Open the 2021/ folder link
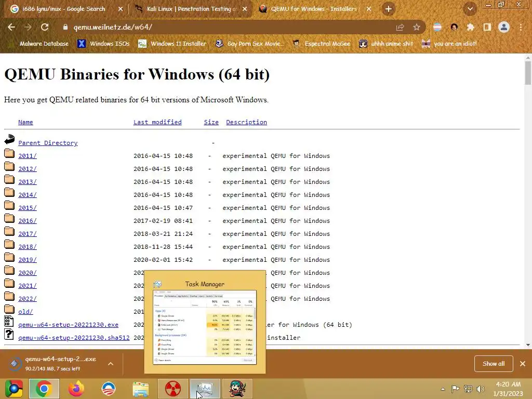The image size is (532, 399). coord(28,286)
